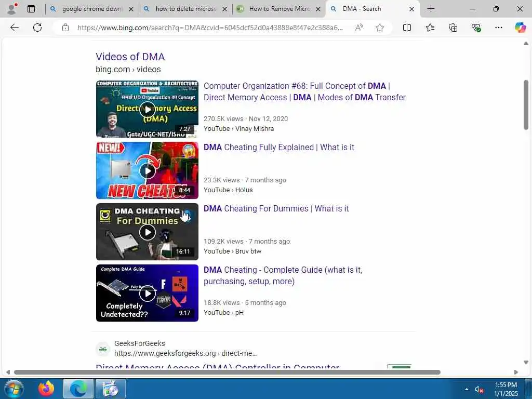Click 'YouTube › Holus' source text
This screenshot has height=399, width=532.
coord(228,190)
